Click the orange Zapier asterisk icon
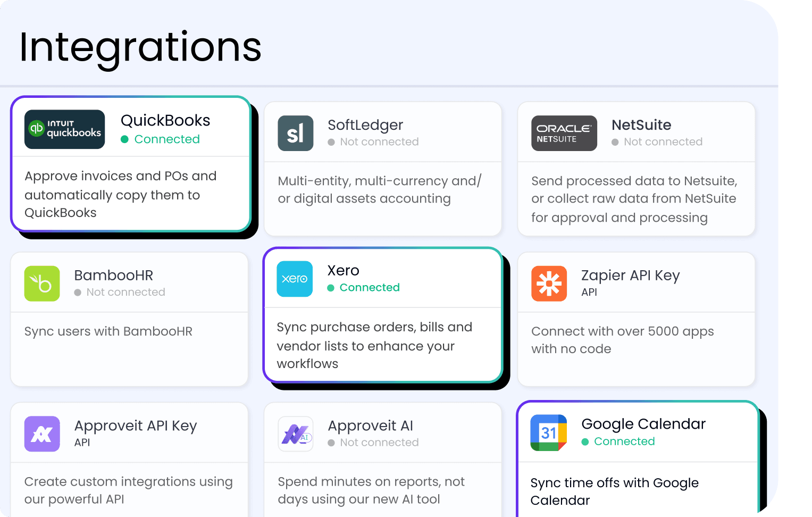 point(549,283)
